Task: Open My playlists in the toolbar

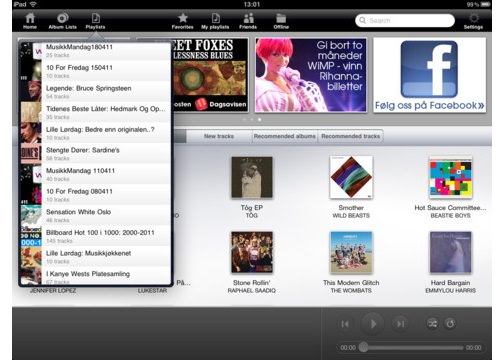Action: click(215, 21)
